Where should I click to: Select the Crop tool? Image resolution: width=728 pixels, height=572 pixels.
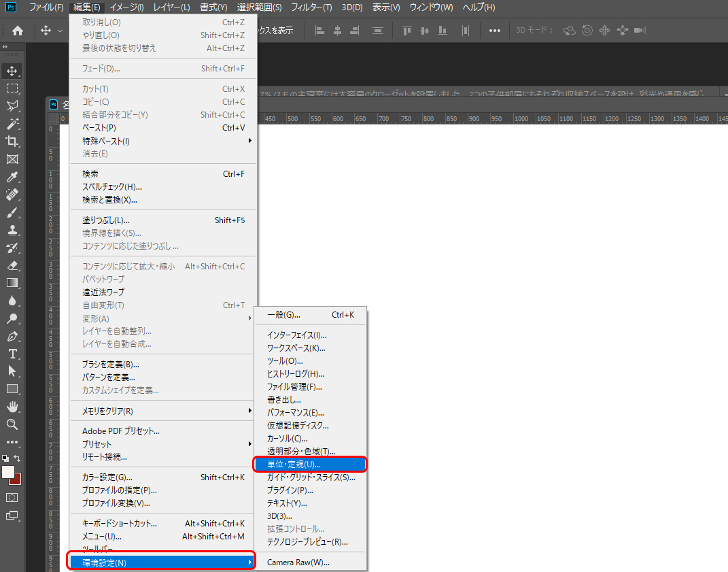click(12, 141)
